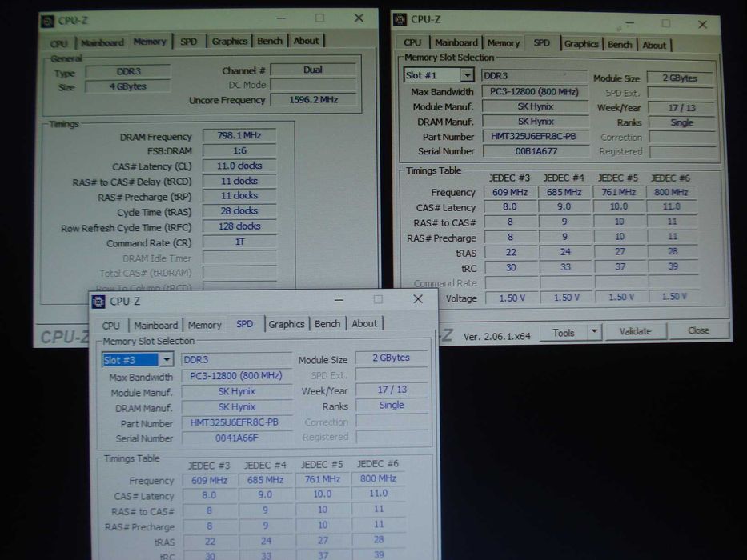
Task: Click the FSB:DRAM value 1:6
Action: point(239,150)
